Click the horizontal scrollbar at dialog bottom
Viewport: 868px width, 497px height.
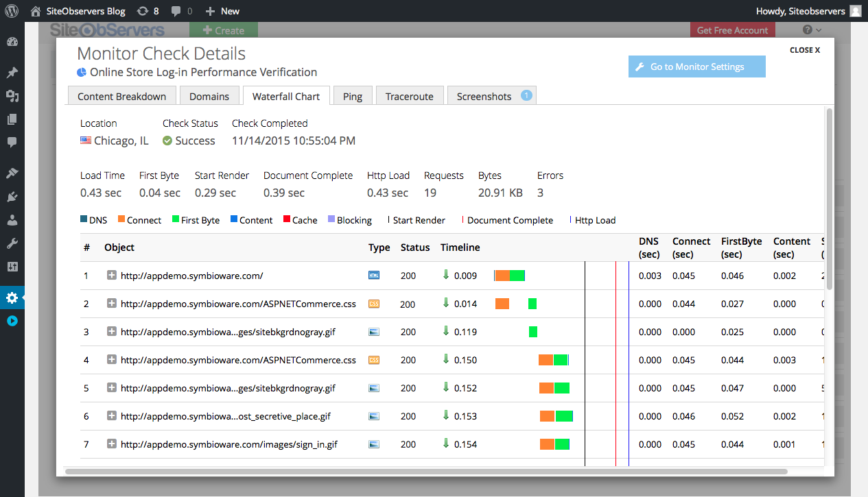[x=425, y=472]
